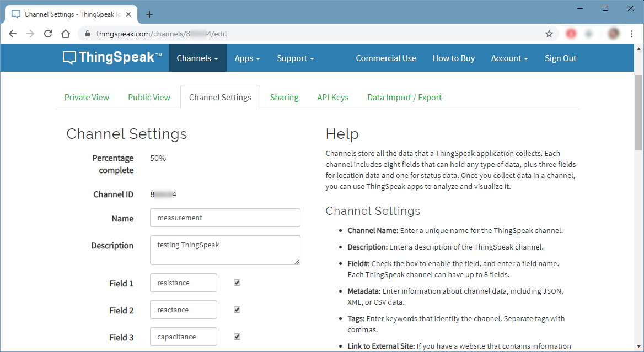Click the greyed extension icon in toolbar

tap(589, 34)
